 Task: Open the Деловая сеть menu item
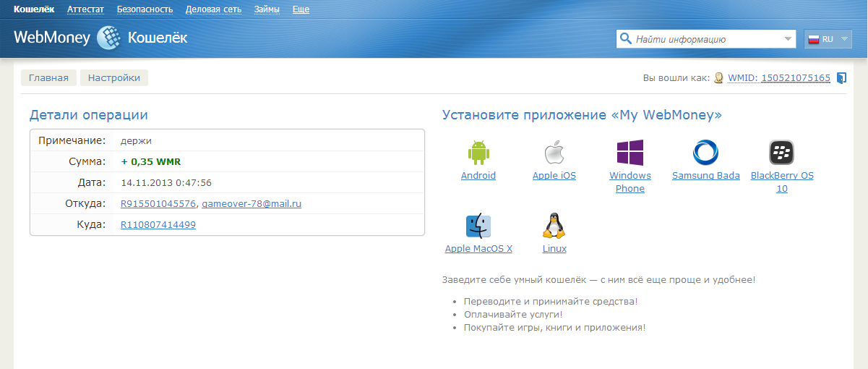(213, 9)
